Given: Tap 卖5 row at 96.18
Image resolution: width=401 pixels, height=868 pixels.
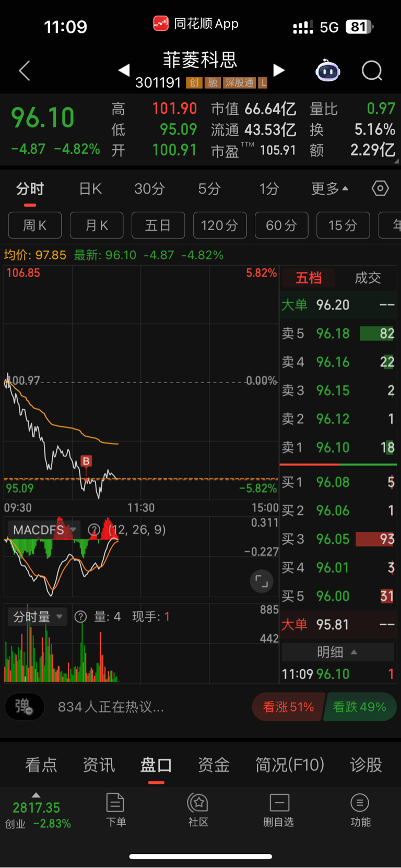Looking at the screenshot, I should [x=338, y=334].
